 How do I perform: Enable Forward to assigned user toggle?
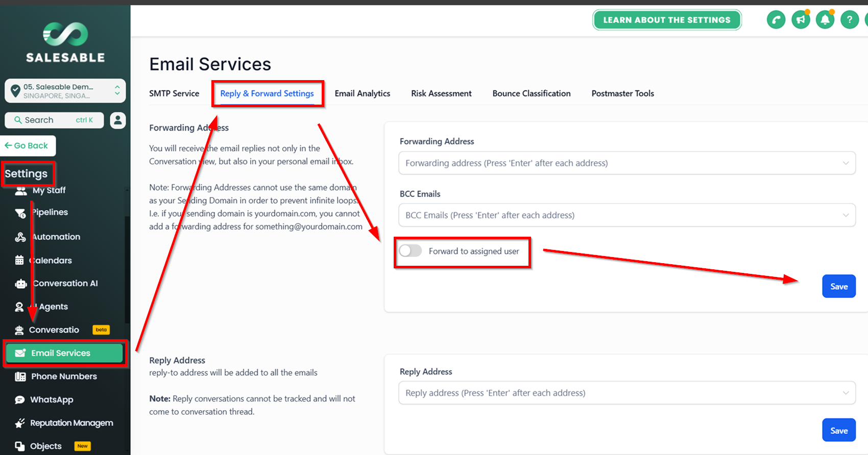[411, 250]
